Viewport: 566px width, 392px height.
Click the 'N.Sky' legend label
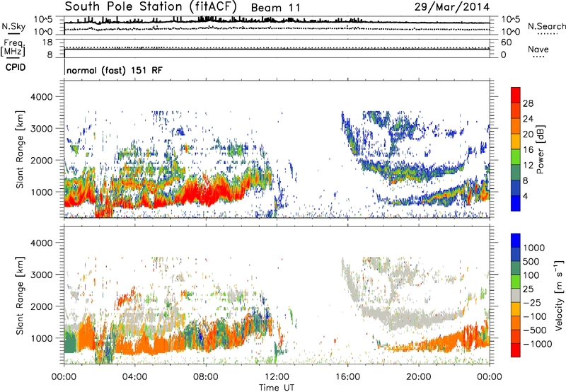click(x=13, y=26)
